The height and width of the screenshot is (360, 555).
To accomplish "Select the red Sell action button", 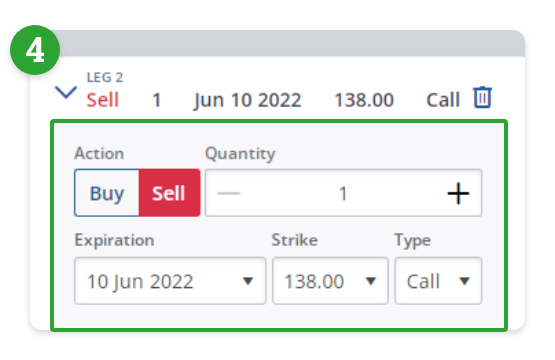I will (169, 193).
